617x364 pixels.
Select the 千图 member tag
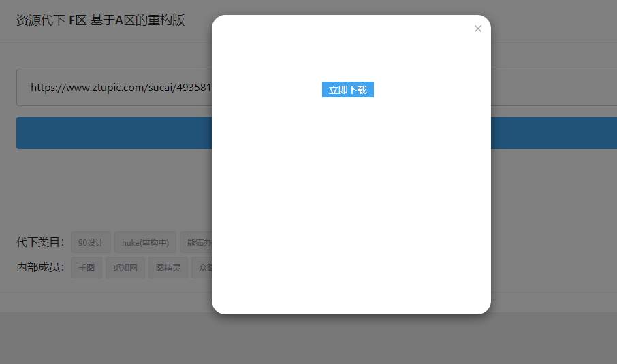[86, 267]
